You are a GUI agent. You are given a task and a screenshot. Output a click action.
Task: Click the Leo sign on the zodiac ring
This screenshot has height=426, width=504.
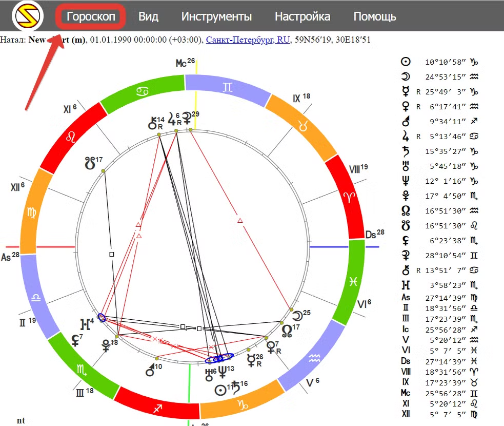71,138
